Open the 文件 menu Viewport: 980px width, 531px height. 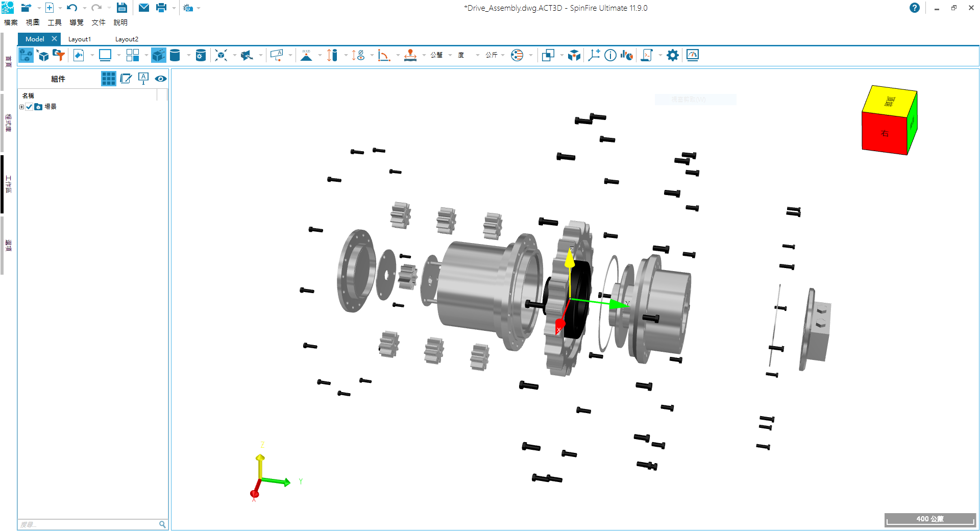click(x=99, y=22)
